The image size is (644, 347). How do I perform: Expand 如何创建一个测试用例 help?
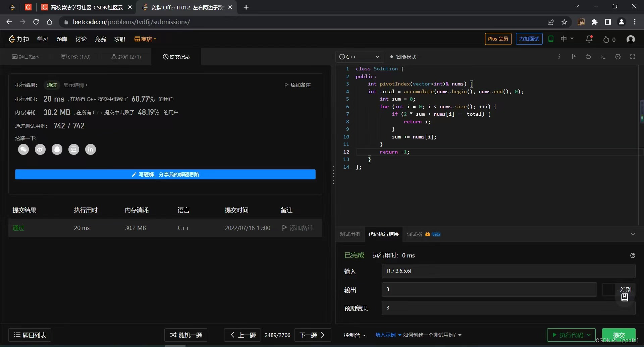pyautogui.click(x=432, y=335)
